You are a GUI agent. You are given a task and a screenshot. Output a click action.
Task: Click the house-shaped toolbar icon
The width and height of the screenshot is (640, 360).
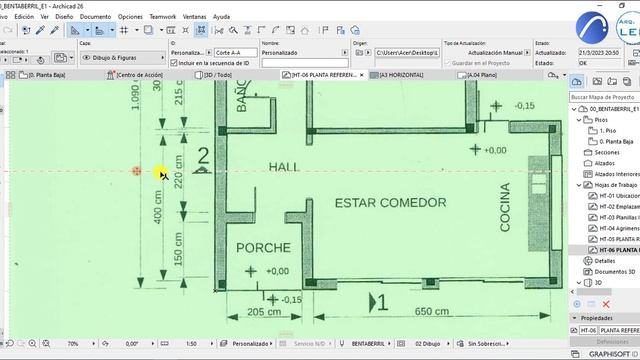coord(304,30)
